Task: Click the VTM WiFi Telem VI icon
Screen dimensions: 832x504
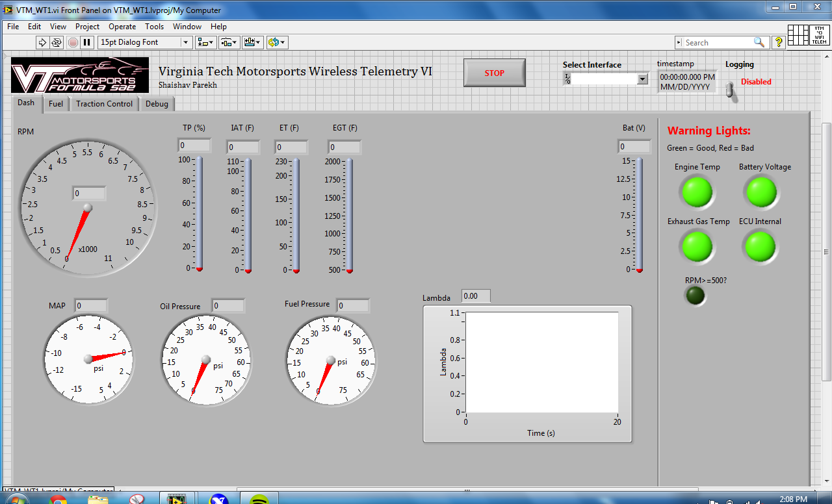Action: pos(818,35)
